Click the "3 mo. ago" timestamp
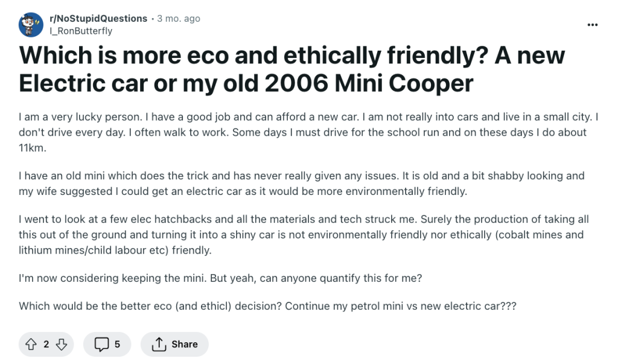 [x=179, y=19]
